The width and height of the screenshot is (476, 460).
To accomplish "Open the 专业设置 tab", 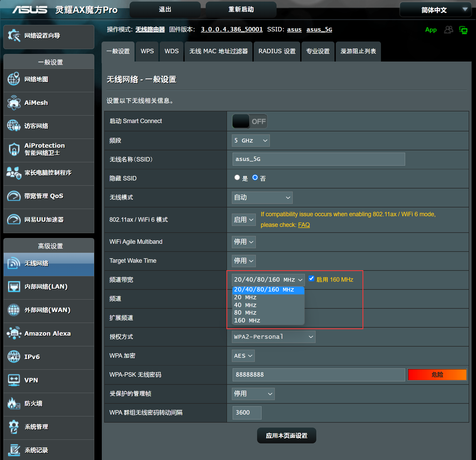I will [318, 51].
